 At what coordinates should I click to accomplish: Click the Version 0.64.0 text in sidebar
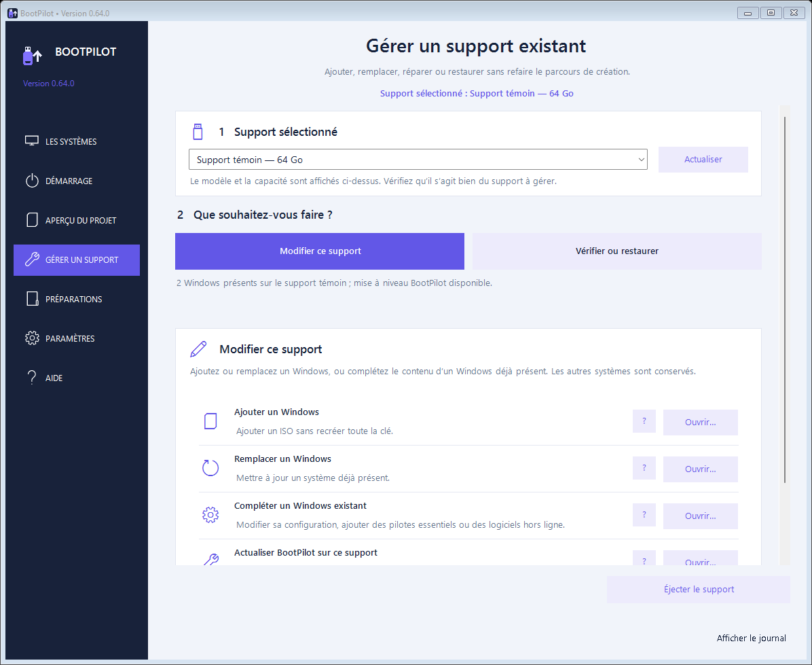[49, 84]
